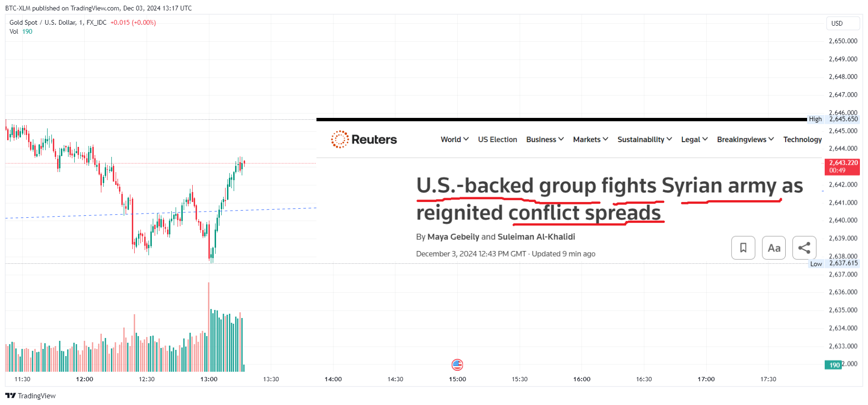Click the 16:00 time axis label
This screenshot has height=405, width=868.
pos(582,379)
